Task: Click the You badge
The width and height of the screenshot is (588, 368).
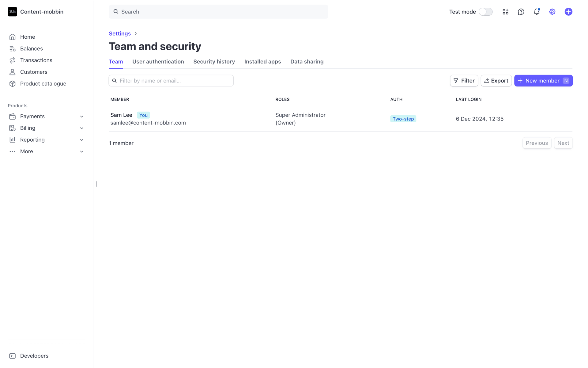Action: [x=143, y=115]
